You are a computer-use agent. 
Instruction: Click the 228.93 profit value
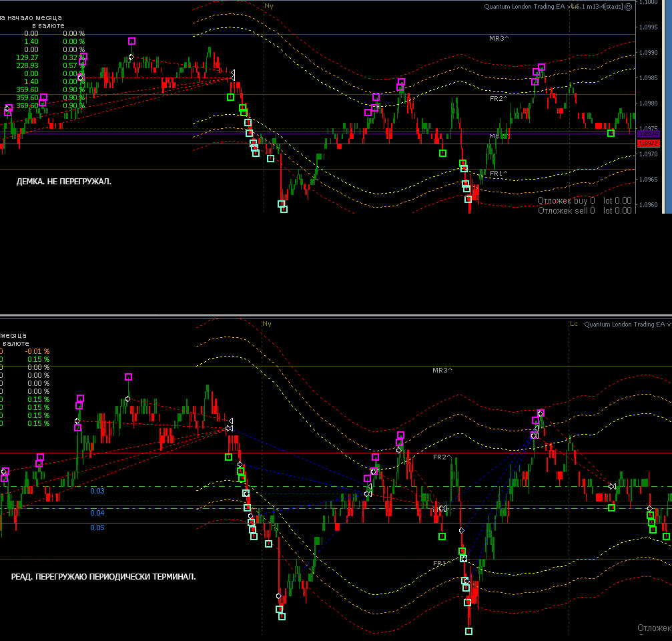click(27, 65)
